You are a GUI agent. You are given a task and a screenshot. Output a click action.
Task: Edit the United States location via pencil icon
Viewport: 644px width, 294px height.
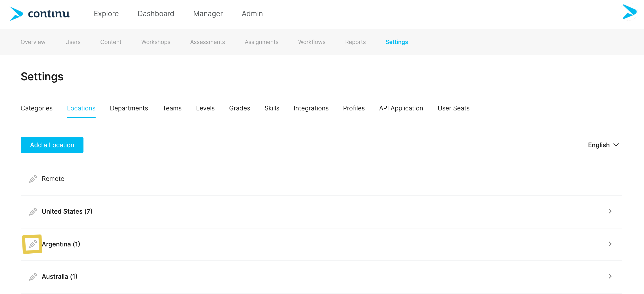(33, 211)
